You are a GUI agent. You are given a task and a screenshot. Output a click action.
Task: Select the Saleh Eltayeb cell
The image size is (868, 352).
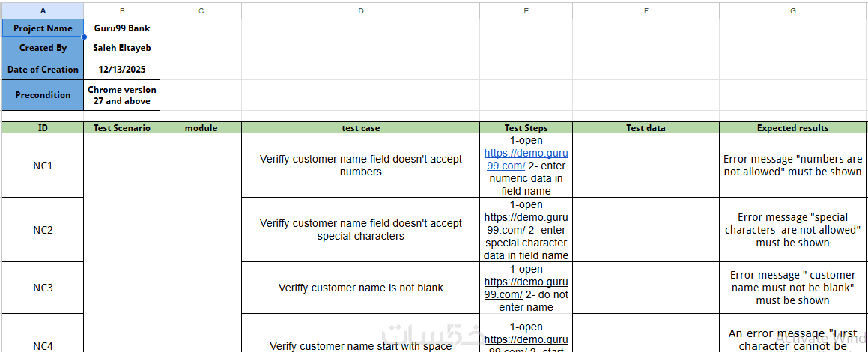122,48
